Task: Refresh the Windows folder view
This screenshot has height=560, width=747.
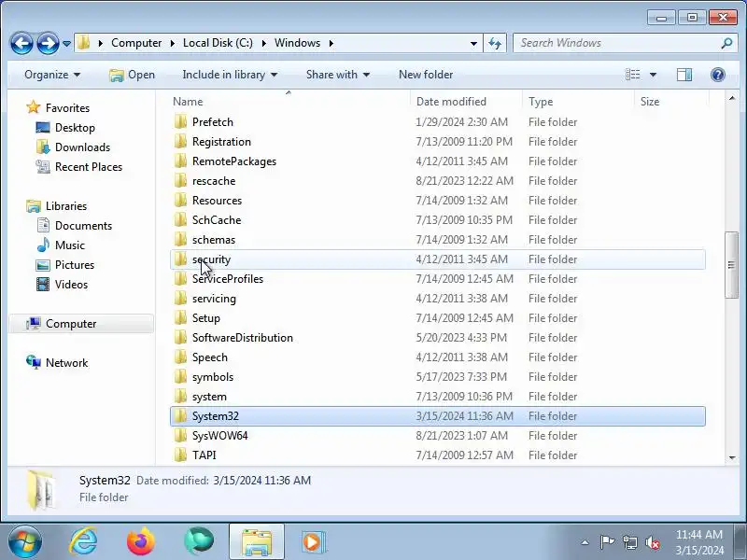Action: (x=495, y=43)
